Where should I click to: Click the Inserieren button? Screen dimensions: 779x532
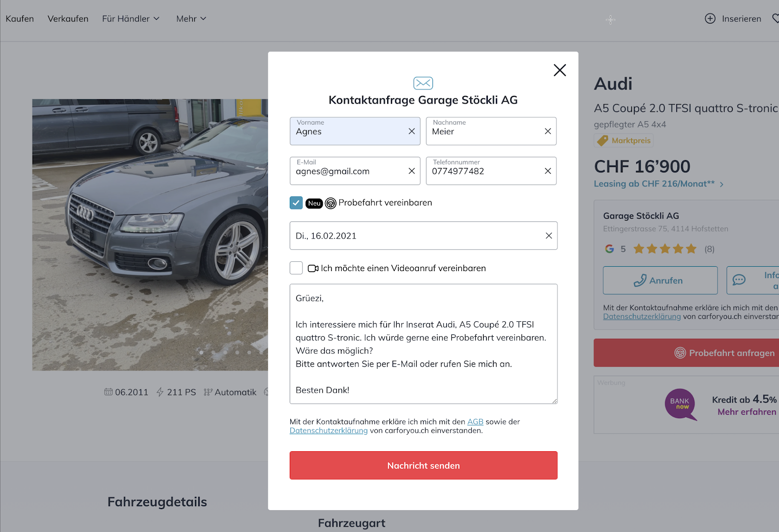(733, 18)
